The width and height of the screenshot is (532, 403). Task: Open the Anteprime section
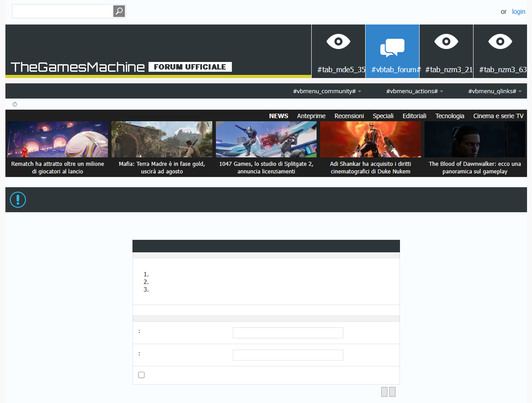(x=311, y=116)
